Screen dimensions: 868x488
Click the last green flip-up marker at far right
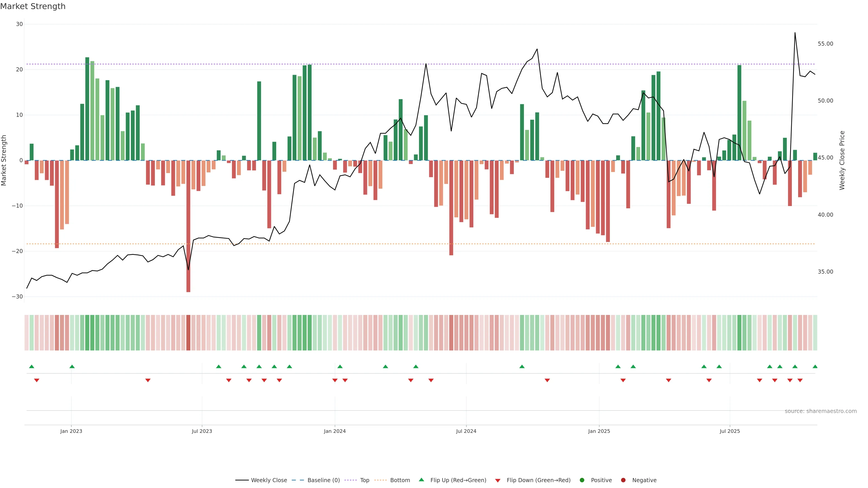coord(815,366)
